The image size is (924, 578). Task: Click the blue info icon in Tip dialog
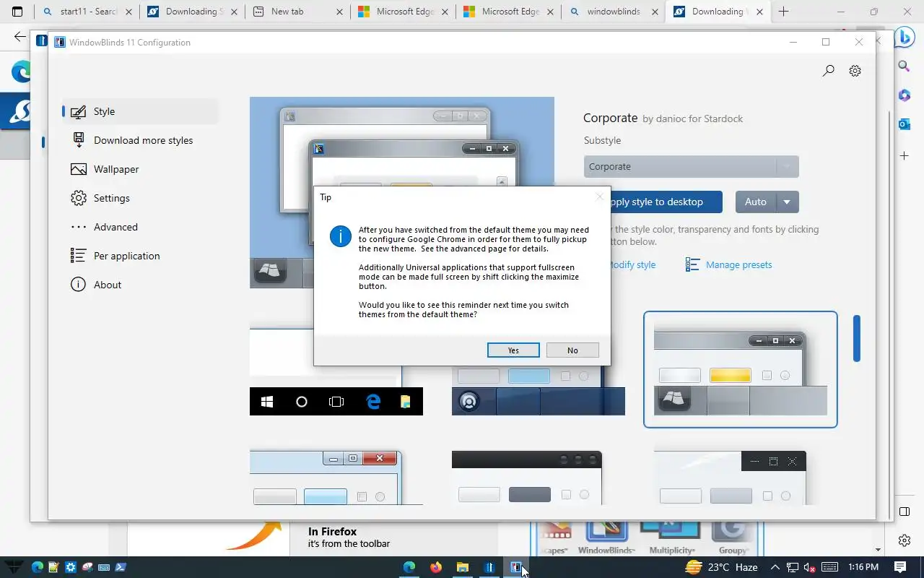(341, 236)
